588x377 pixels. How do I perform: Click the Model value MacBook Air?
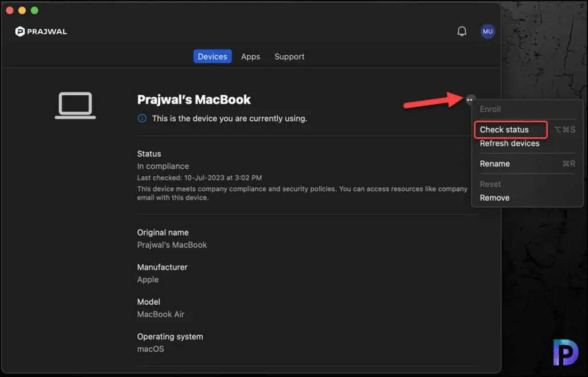pyautogui.click(x=161, y=314)
